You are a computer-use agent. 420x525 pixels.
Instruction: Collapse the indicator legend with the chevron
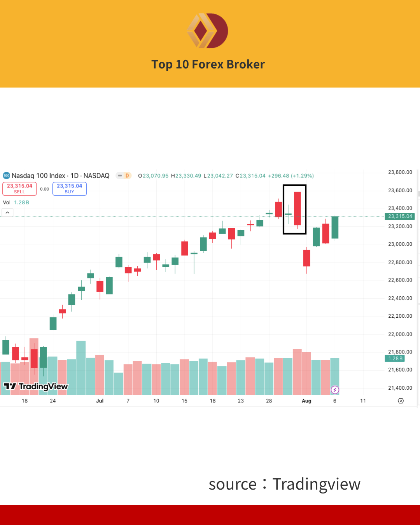[7, 212]
